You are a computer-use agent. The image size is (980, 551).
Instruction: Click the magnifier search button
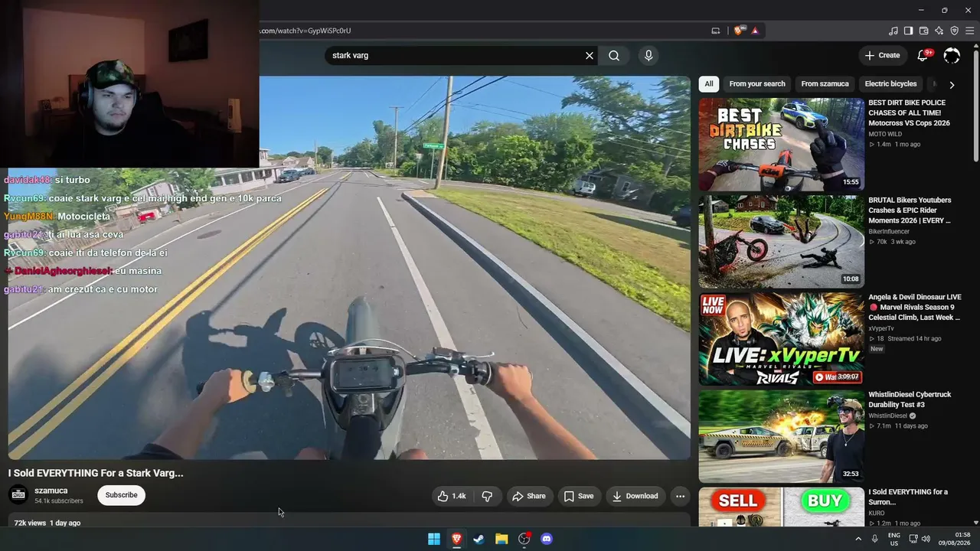tap(614, 56)
